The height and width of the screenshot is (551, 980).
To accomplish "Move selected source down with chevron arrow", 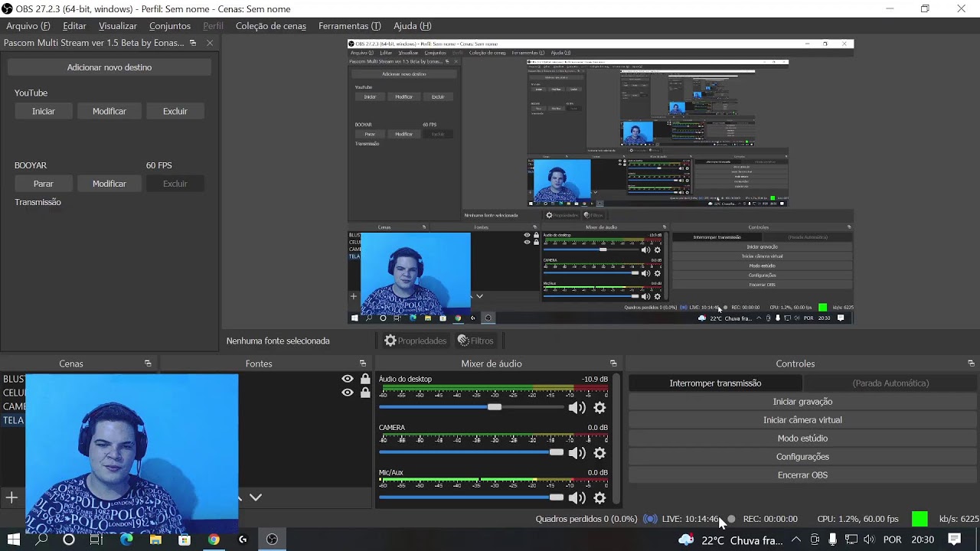I will click(x=256, y=497).
